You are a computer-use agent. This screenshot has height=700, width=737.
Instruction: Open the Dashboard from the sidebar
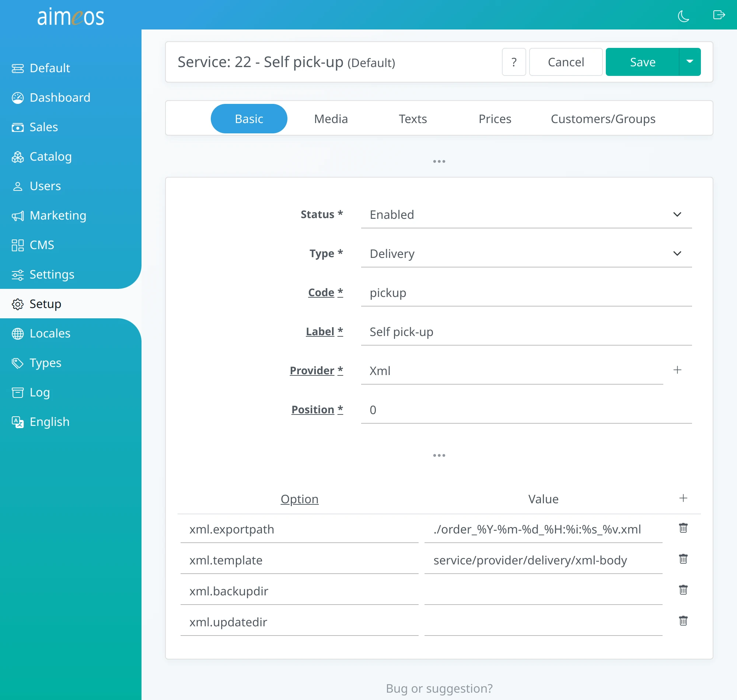[60, 97]
